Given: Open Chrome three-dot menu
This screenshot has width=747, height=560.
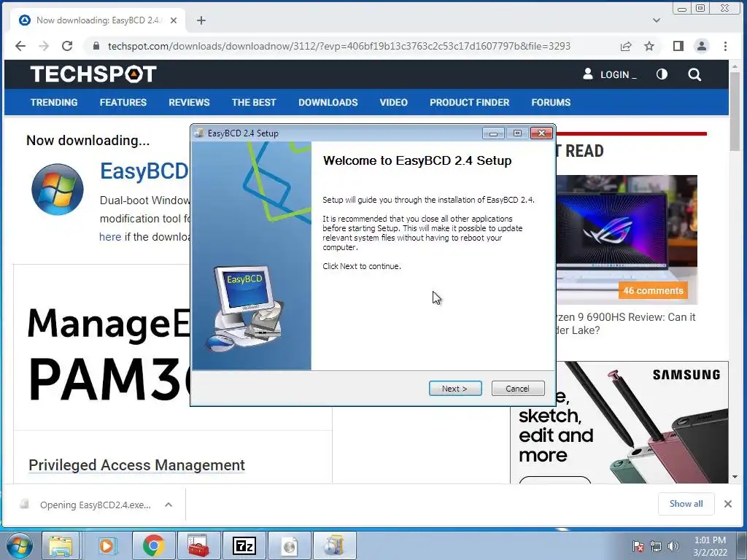Looking at the screenshot, I should 725,46.
